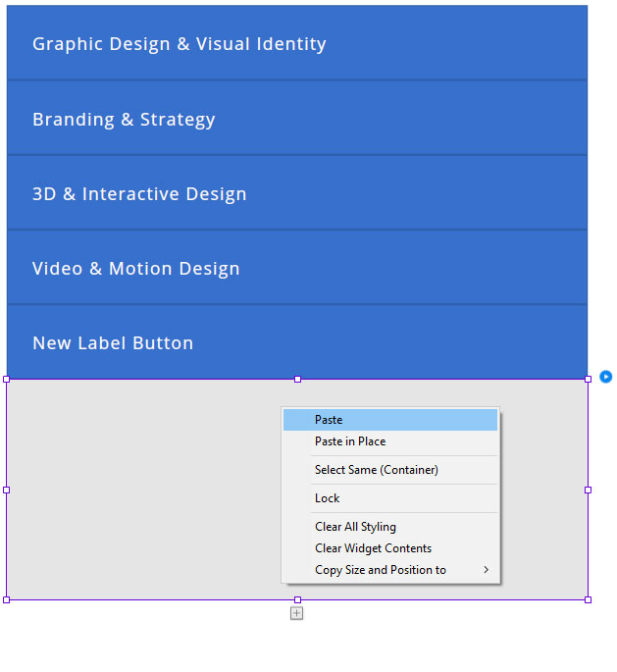The image size is (617, 672).
Task: Click the container's left-middle resize handle
Action: [7, 490]
